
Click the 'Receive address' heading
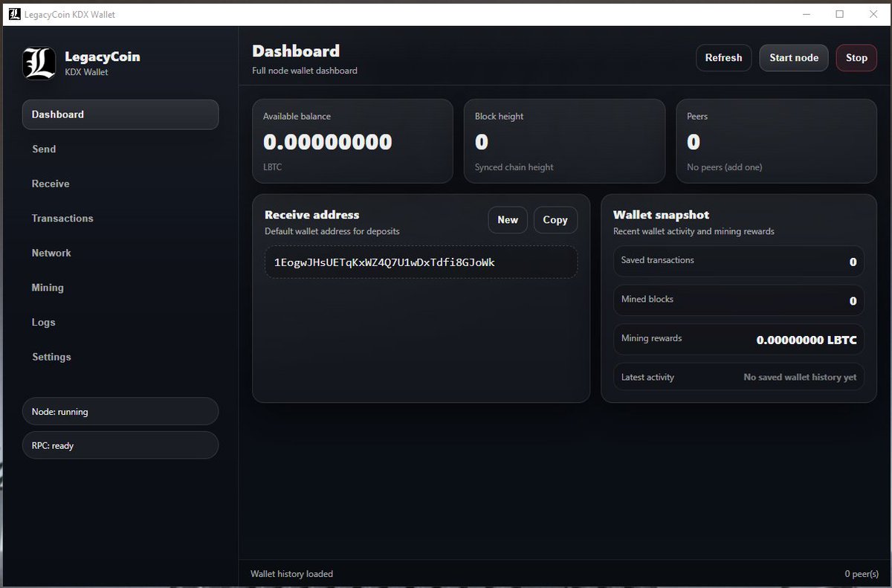312,215
